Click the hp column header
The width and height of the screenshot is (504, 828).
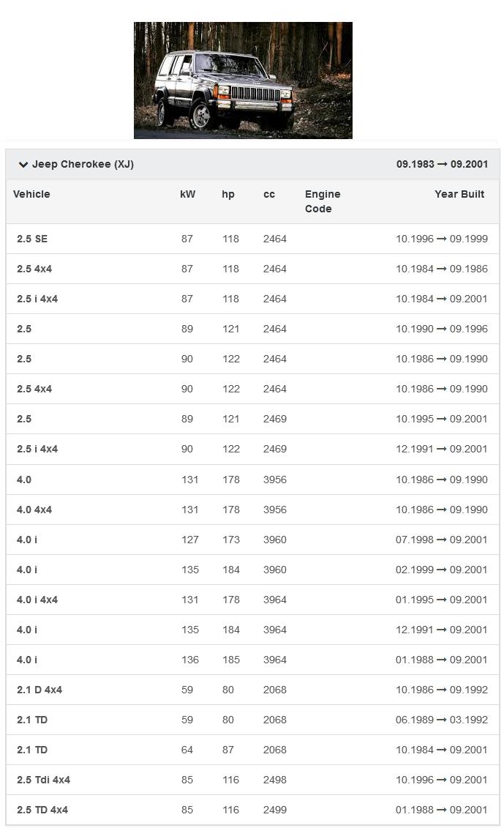tap(228, 194)
